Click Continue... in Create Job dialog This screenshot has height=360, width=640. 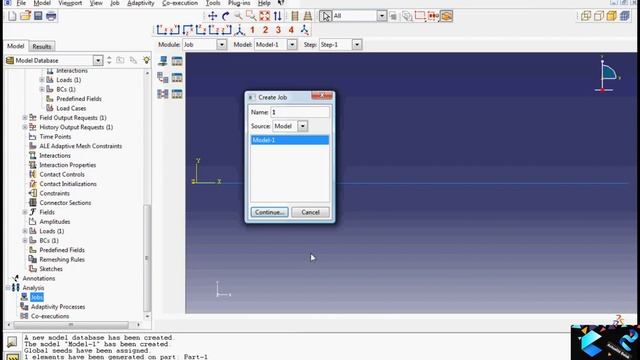pos(269,212)
